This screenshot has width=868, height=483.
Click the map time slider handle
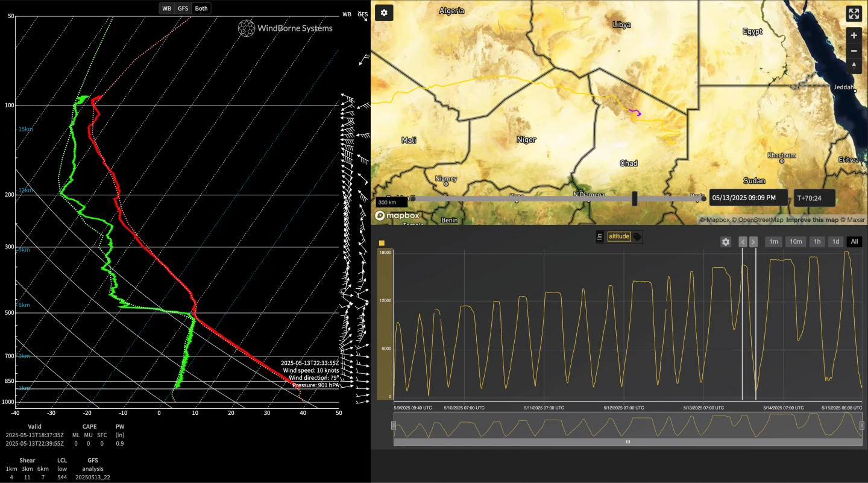point(635,198)
